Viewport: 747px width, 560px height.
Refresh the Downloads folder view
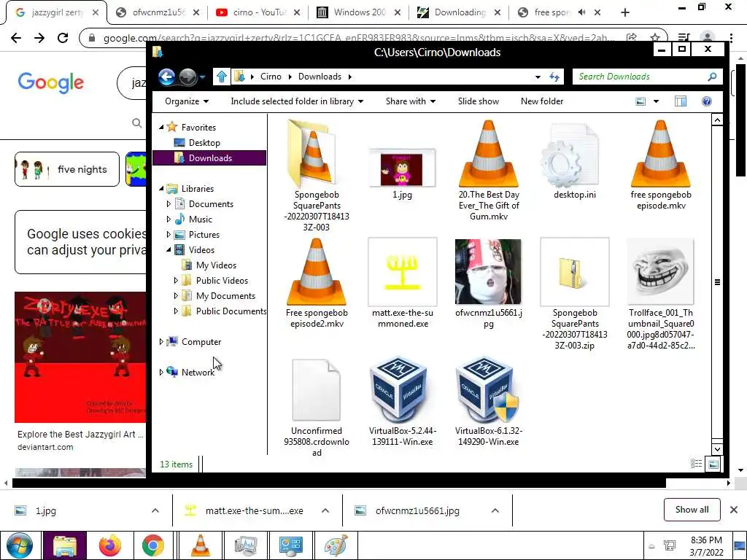(554, 76)
